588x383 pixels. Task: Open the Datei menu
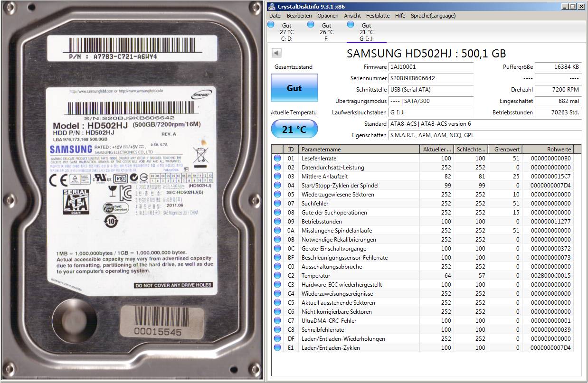click(275, 16)
